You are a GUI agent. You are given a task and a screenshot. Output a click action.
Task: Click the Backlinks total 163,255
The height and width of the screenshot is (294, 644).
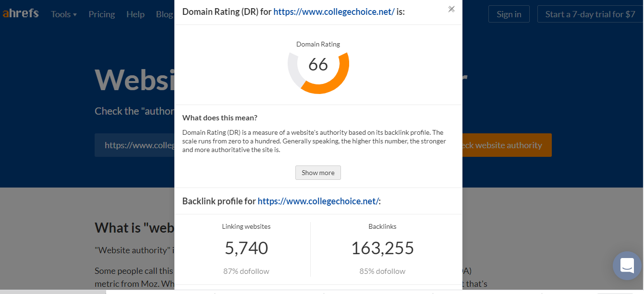tap(382, 248)
